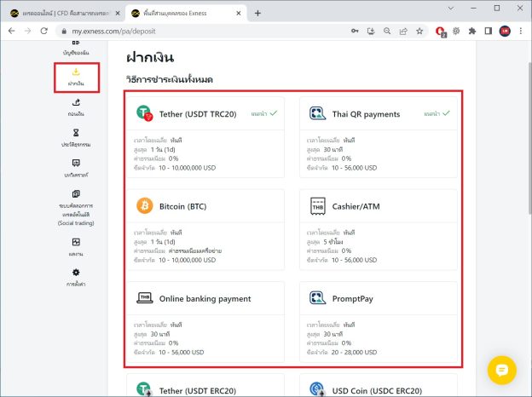The width and height of the screenshot is (532, 397).
Task: Bookmark this page with the star icon
Action: pos(419,31)
